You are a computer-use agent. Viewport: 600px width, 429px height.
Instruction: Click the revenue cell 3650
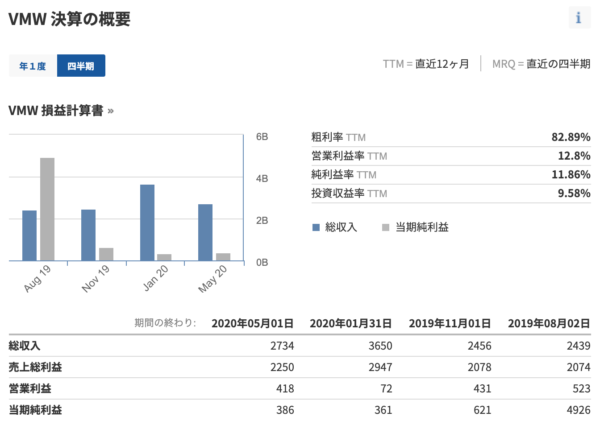coord(380,346)
